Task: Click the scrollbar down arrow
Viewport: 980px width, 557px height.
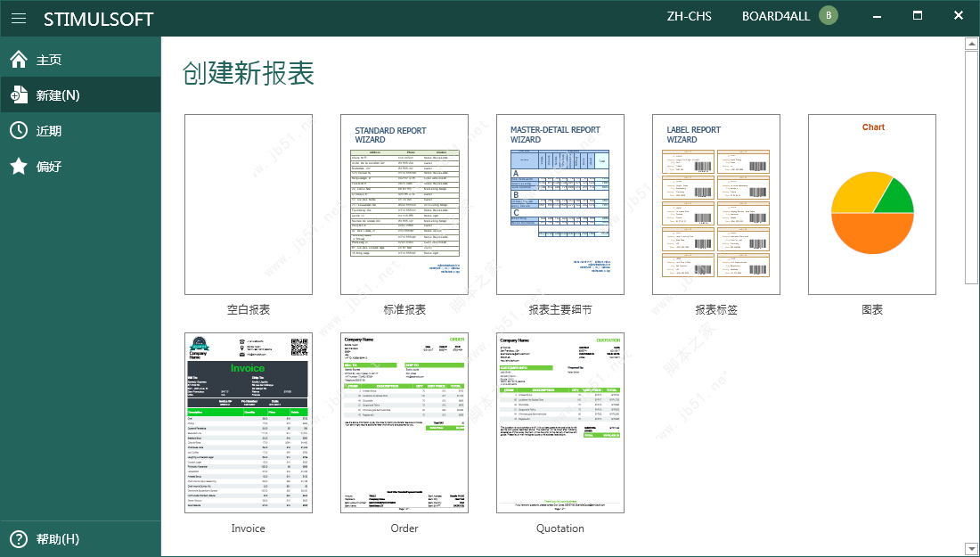Action: tap(972, 549)
